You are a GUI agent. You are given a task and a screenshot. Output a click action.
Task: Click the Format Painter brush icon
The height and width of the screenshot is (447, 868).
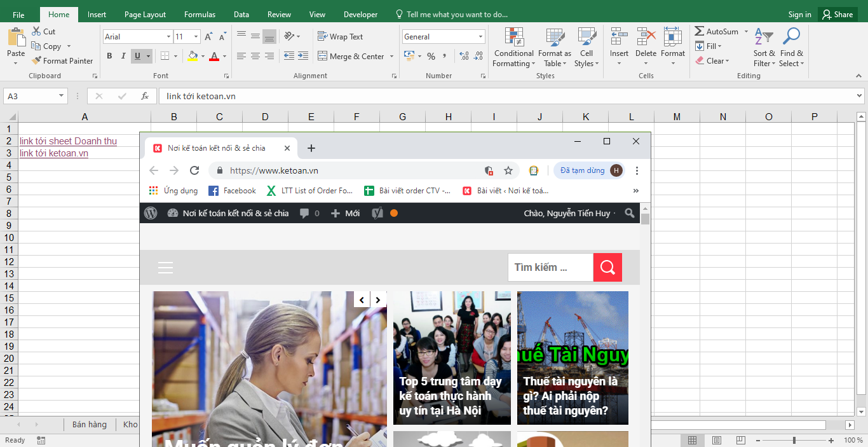tap(36, 61)
